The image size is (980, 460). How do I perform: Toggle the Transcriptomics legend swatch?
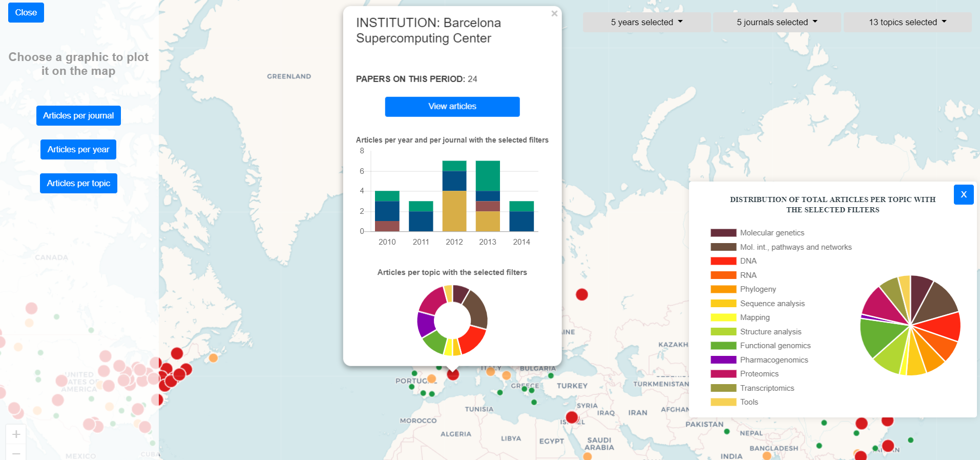point(723,388)
